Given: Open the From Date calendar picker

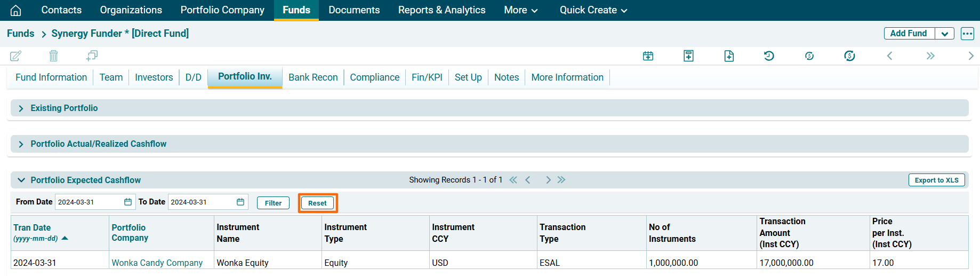Looking at the screenshot, I should 128,202.
